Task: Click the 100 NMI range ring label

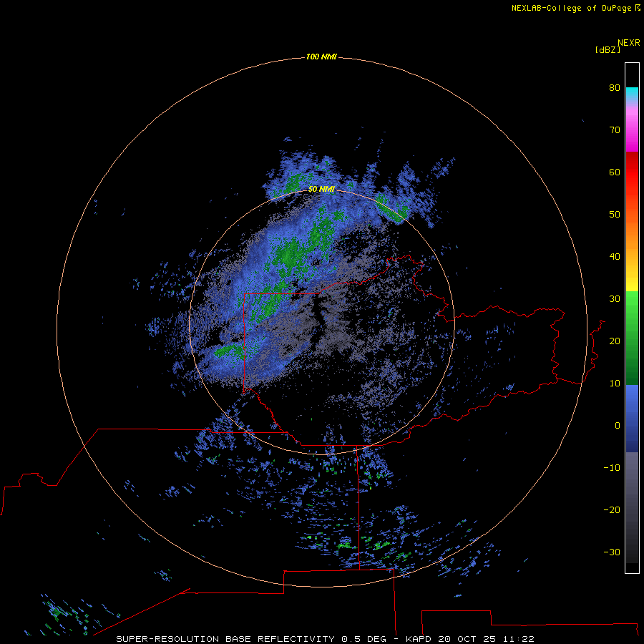Action: [x=321, y=57]
